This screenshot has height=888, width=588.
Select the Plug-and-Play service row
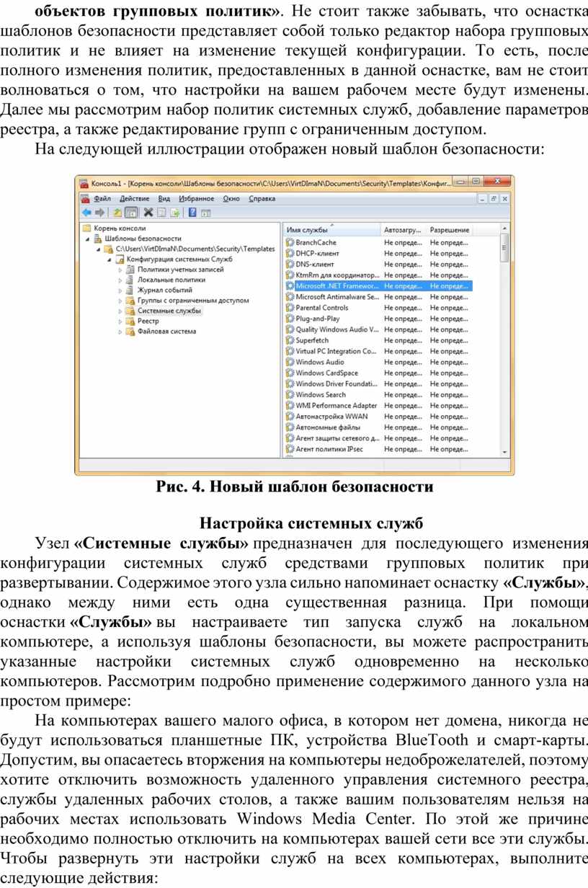pos(378,319)
